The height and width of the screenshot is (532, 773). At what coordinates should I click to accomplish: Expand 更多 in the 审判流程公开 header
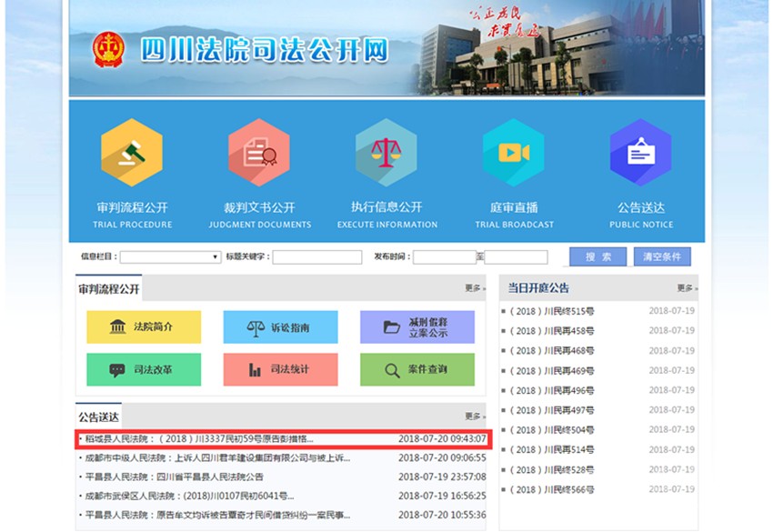(474, 288)
